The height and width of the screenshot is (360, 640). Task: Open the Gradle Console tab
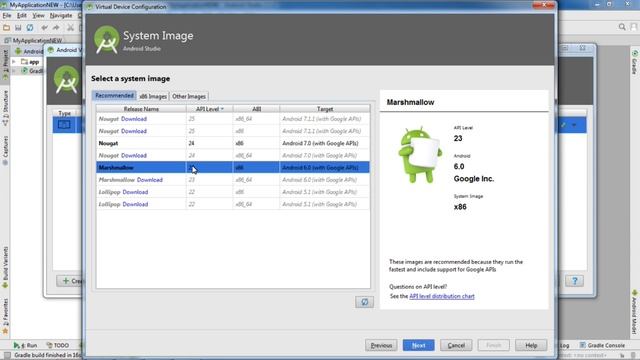[x=602, y=345]
